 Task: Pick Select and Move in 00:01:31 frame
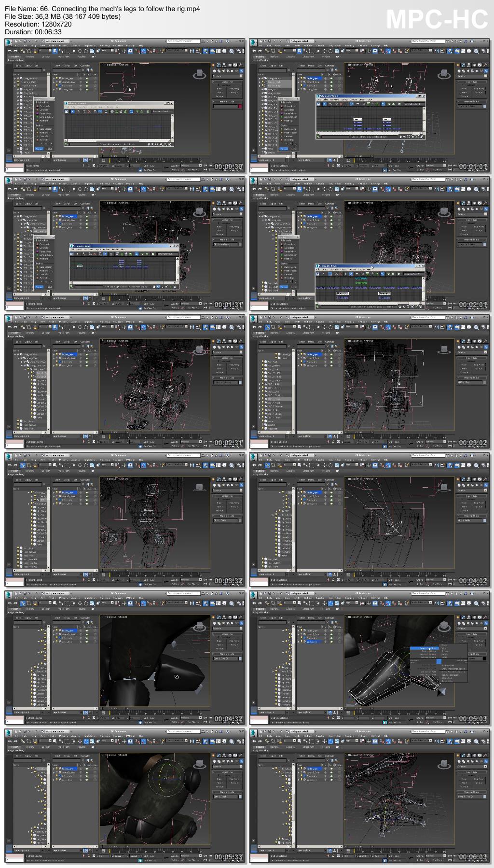tap(80, 188)
